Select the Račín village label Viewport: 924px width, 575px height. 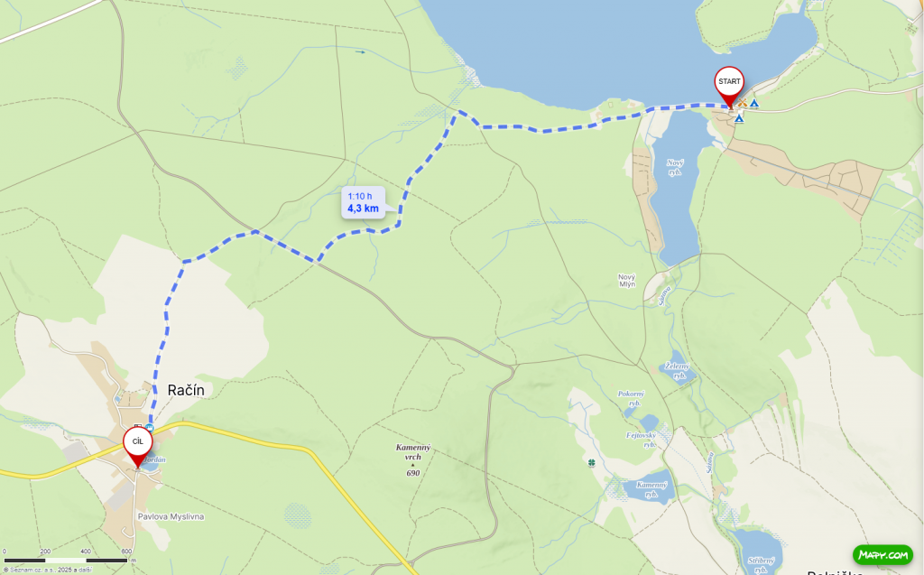(x=186, y=390)
